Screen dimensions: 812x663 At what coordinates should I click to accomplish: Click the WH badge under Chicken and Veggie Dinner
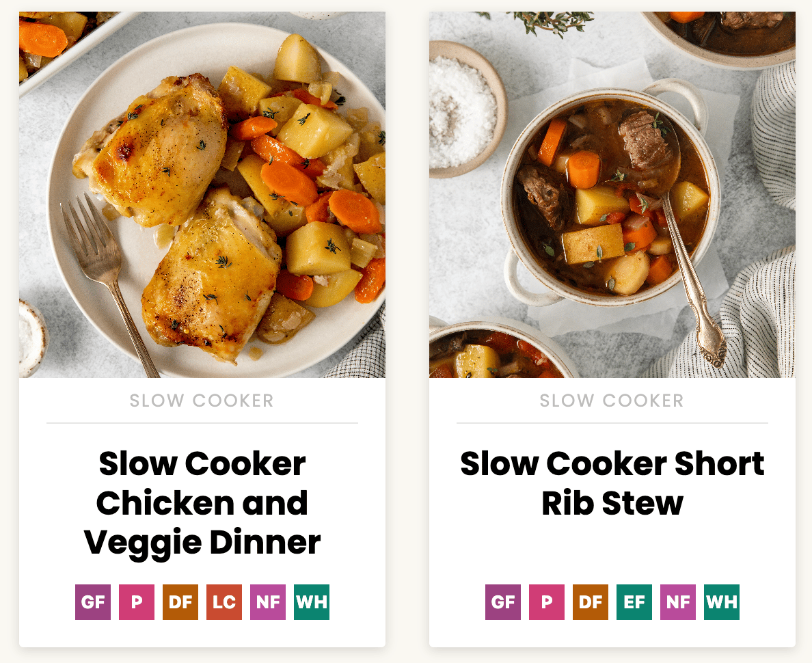point(312,602)
